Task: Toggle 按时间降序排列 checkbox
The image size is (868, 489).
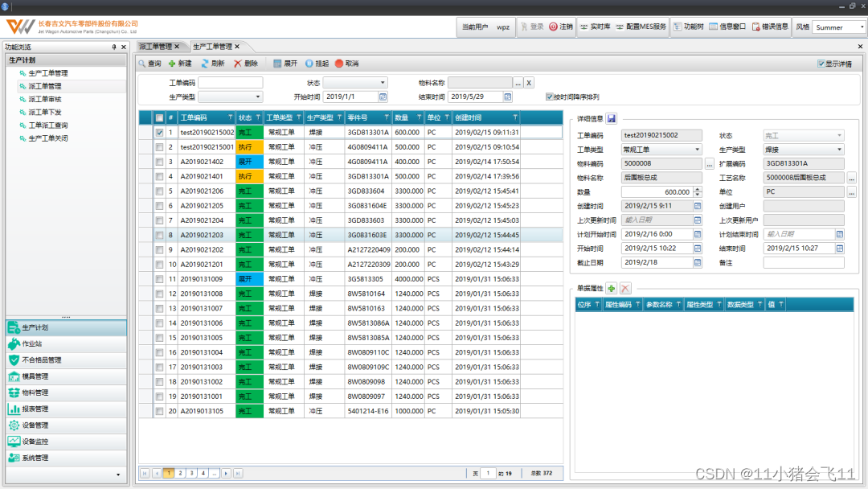Action: (549, 97)
